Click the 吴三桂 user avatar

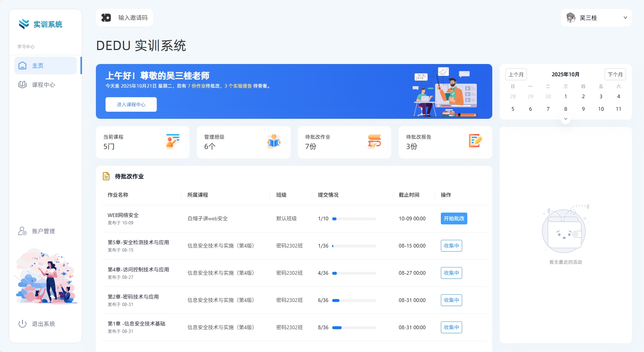[x=571, y=18]
